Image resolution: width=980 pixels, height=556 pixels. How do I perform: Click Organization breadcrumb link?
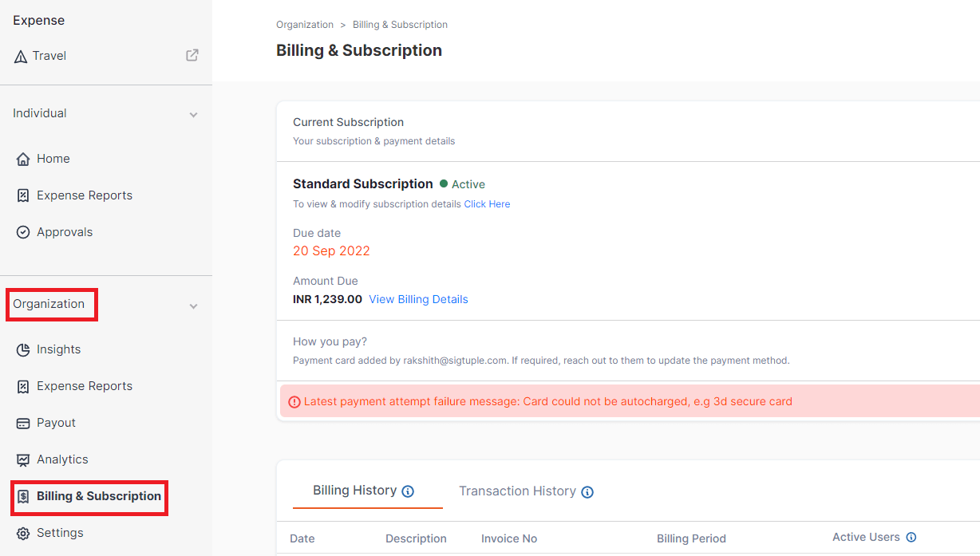(x=305, y=25)
